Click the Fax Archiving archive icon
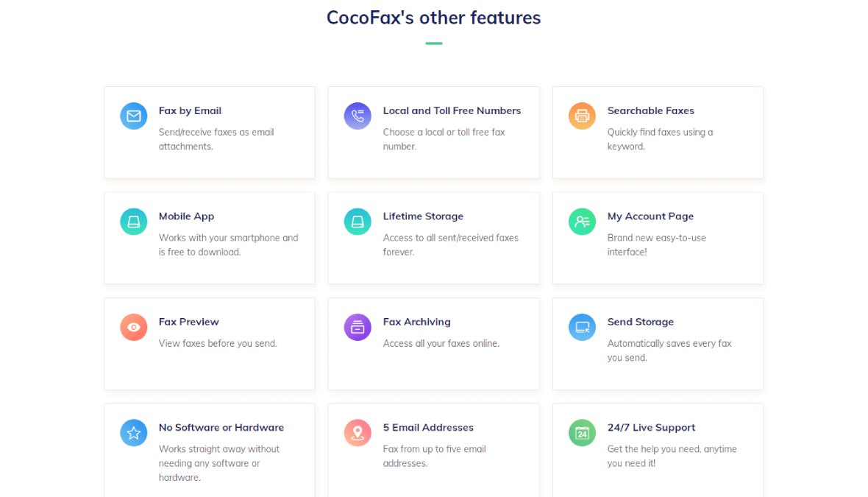The image size is (868, 497). point(357,327)
